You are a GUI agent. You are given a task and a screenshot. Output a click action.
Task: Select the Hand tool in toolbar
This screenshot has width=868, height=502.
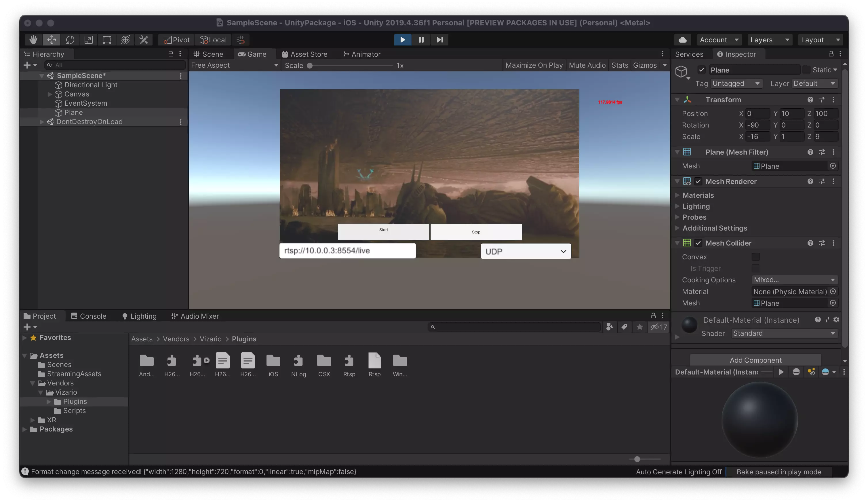[33, 40]
